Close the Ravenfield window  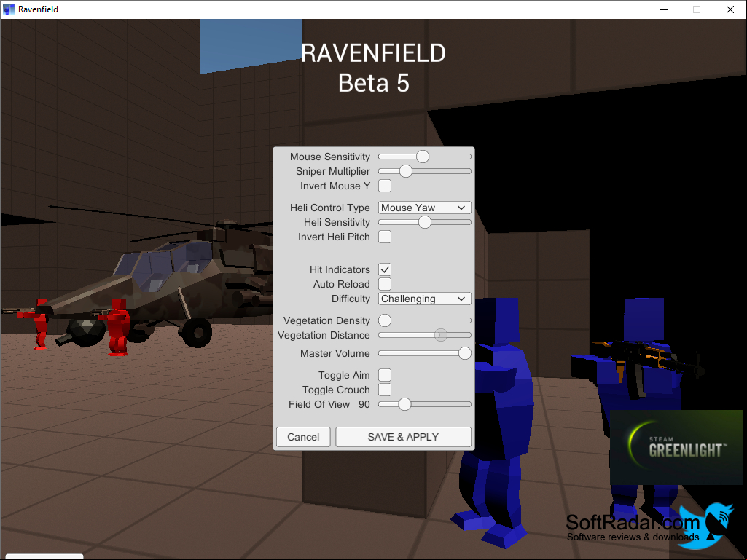click(x=730, y=9)
